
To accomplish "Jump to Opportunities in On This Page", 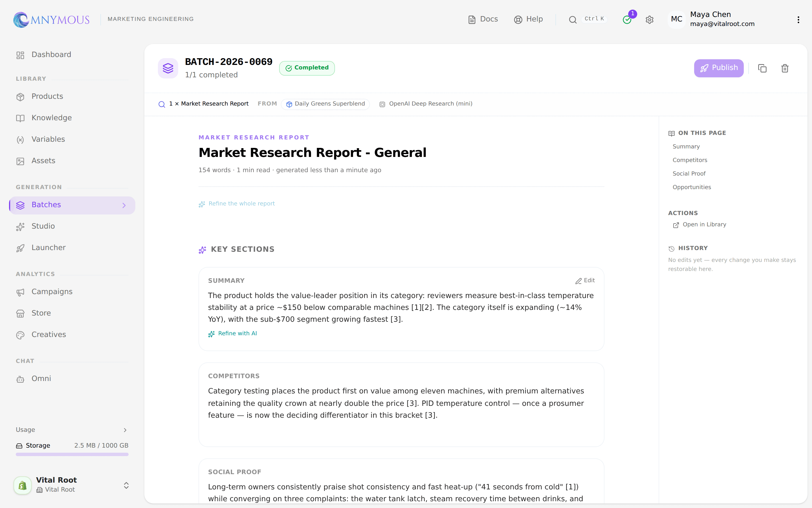I will click(692, 187).
